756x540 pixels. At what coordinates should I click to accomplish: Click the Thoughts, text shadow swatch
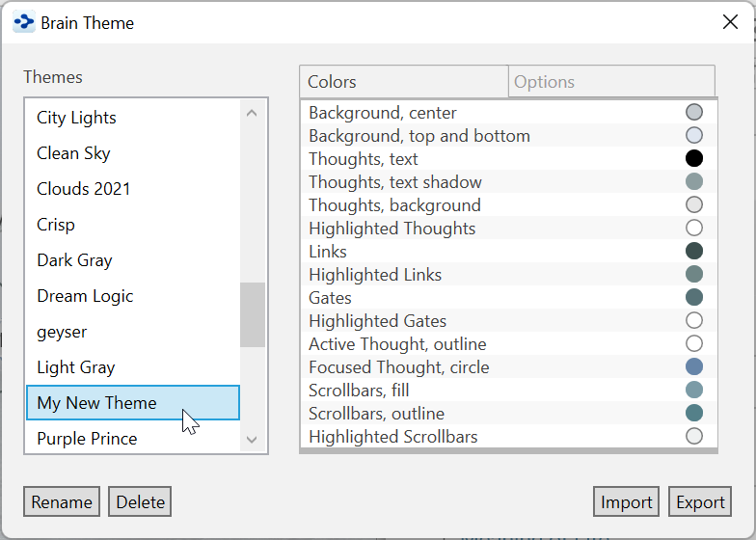(x=693, y=182)
